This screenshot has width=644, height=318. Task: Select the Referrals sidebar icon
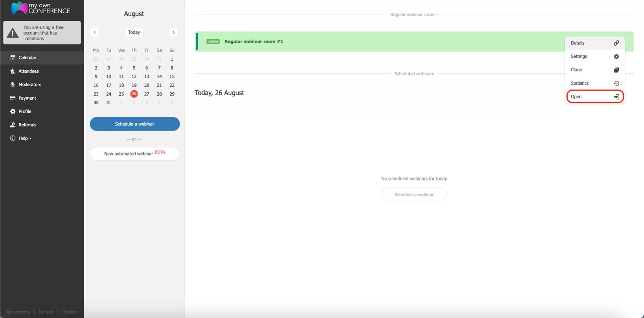pos(13,125)
